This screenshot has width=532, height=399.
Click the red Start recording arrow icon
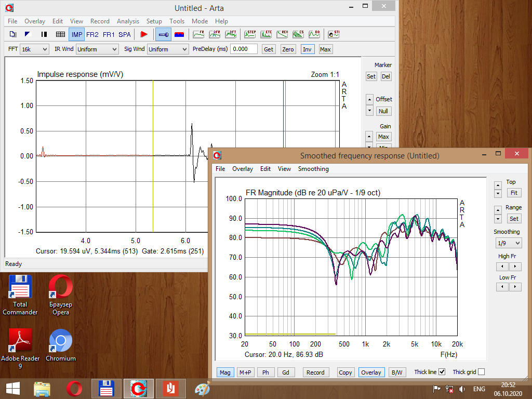144,34
